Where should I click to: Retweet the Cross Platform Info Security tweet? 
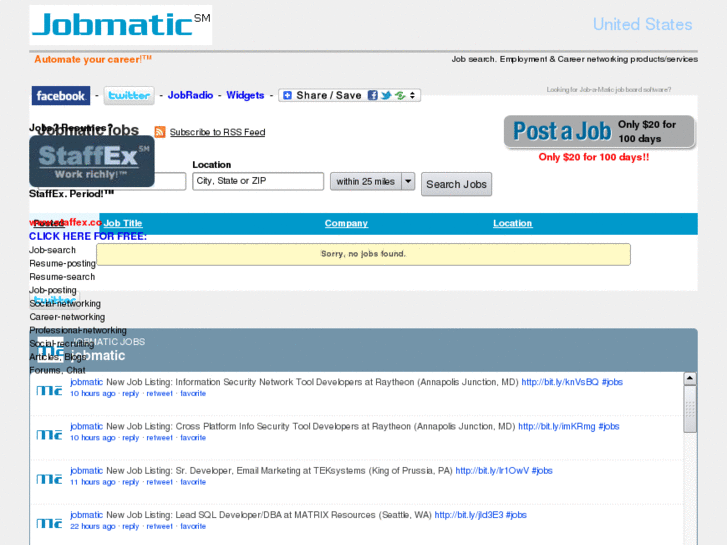tap(159, 438)
